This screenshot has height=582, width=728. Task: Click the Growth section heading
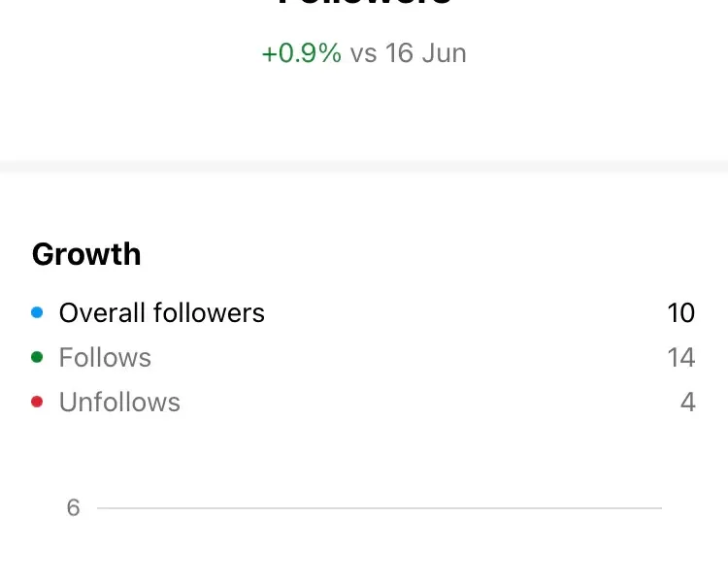tap(86, 254)
